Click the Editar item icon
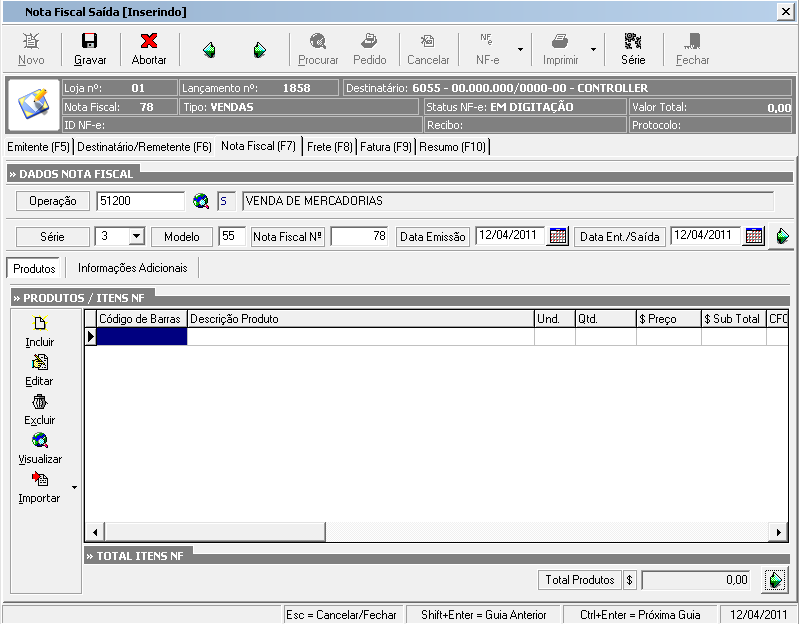The height and width of the screenshot is (624, 799). (x=40, y=363)
